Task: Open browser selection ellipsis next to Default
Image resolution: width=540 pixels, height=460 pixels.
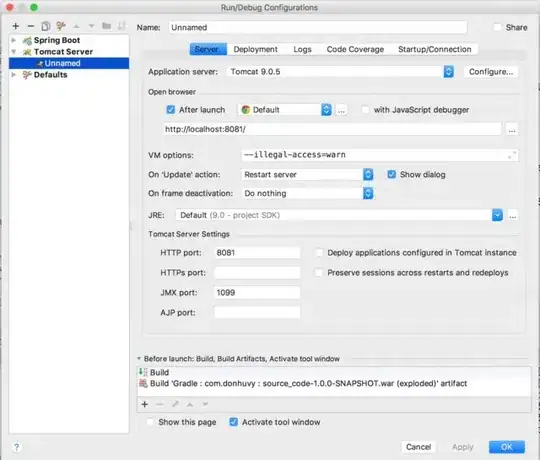Action: point(341,110)
